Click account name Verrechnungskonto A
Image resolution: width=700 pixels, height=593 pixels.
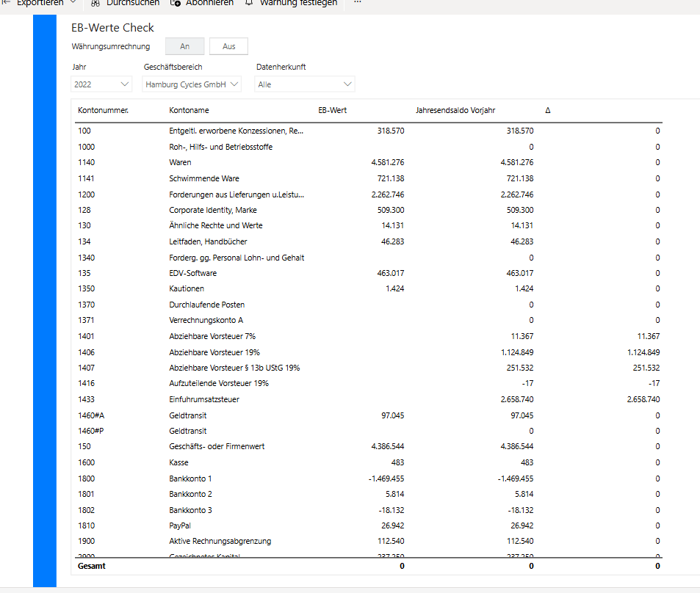[x=206, y=320]
